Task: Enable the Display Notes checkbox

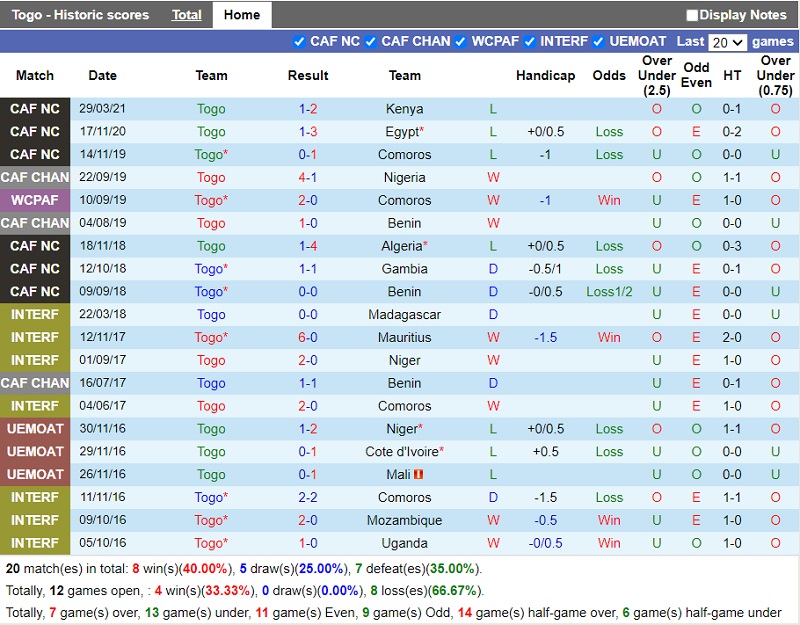Action: pyautogui.click(x=692, y=15)
